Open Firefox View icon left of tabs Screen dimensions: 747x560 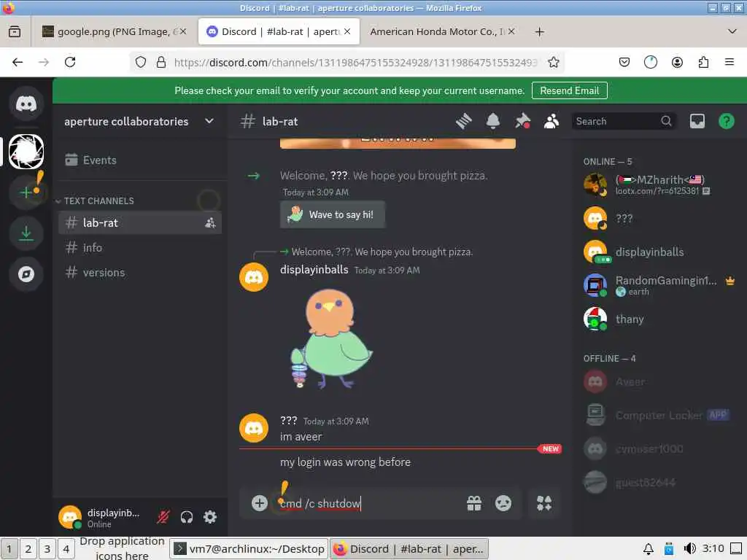(x=15, y=31)
